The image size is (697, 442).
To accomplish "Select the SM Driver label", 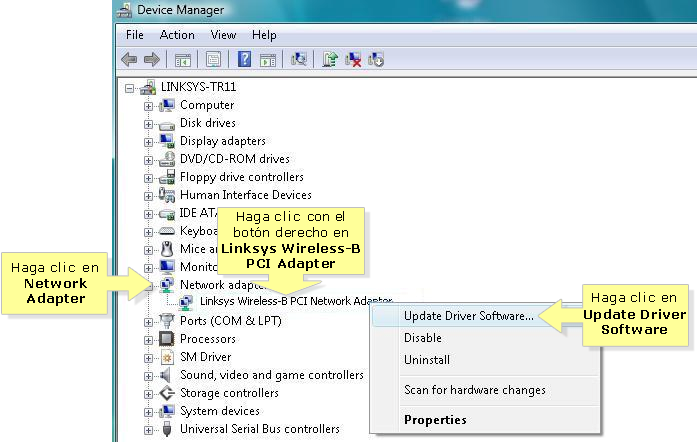I will (205, 357).
